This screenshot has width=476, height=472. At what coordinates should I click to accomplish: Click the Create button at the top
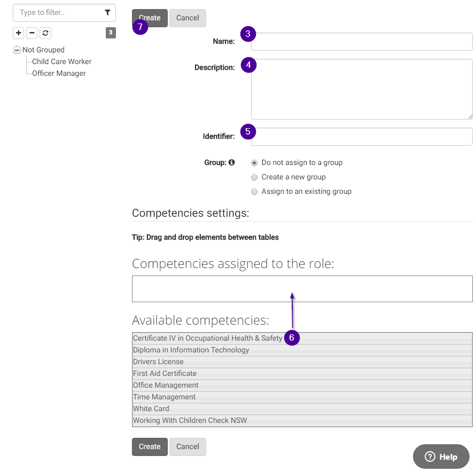pos(149,18)
